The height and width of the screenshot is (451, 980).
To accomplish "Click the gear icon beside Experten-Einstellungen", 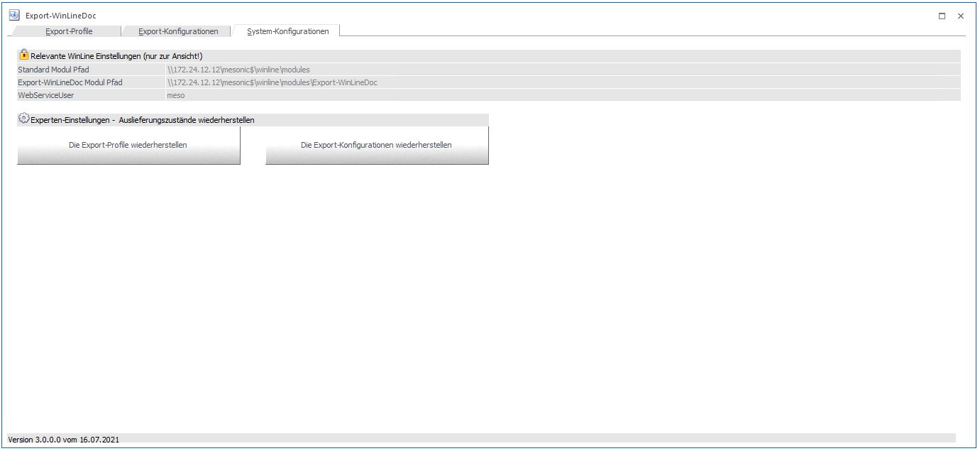I will (24, 119).
